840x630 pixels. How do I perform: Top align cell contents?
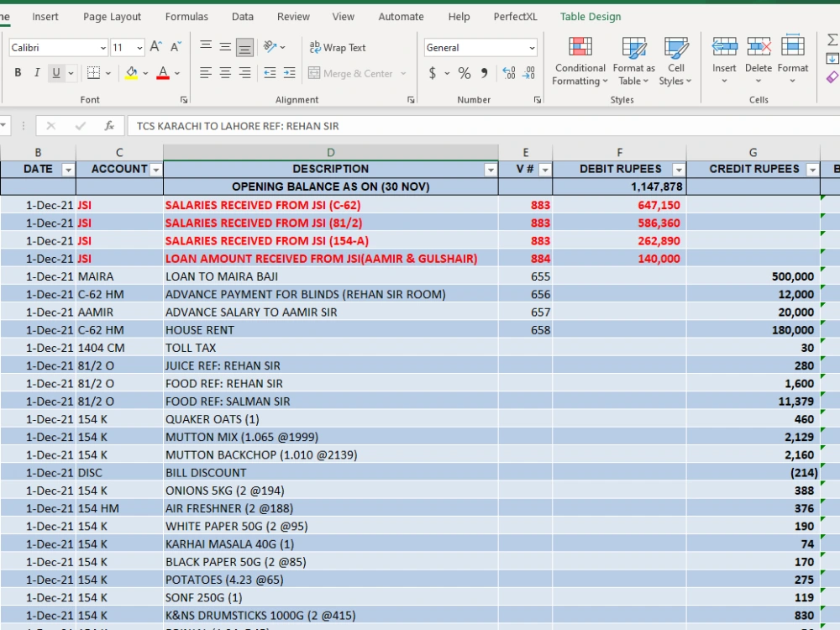coord(206,47)
